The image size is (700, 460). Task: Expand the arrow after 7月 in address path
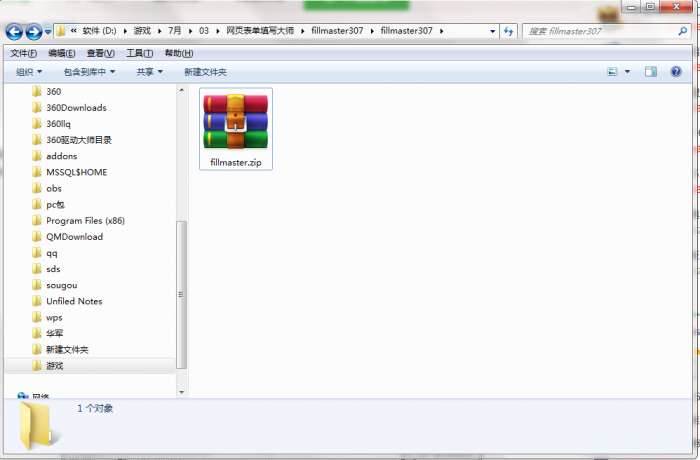(190, 31)
